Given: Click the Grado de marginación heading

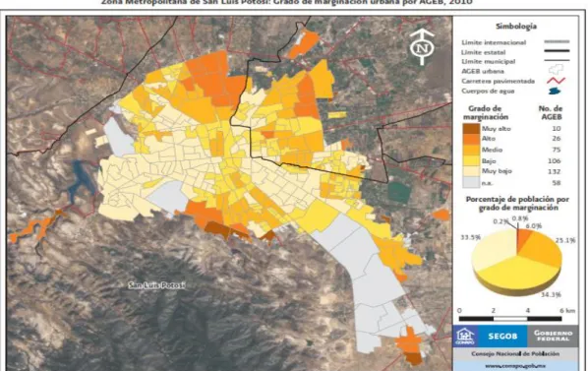Looking at the screenshot, I should [x=486, y=112].
